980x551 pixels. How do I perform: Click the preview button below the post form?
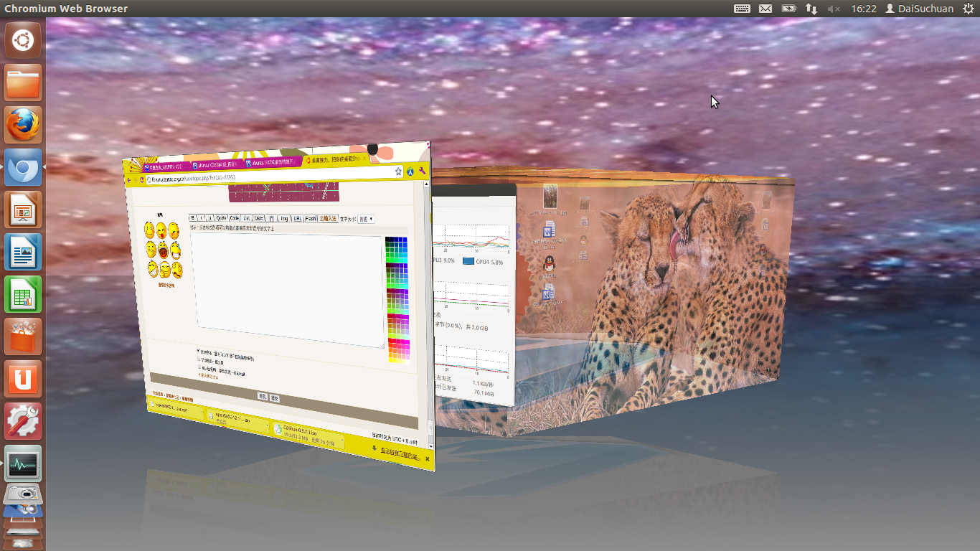pos(263,396)
